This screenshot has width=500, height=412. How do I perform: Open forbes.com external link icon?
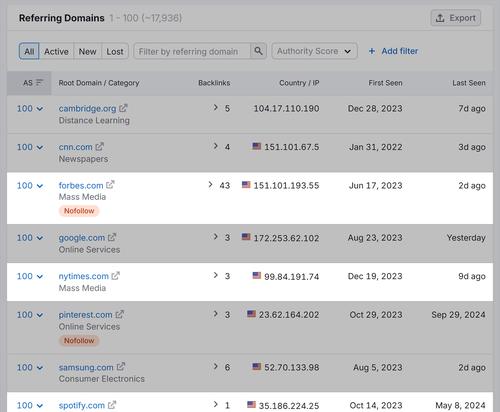pos(110,185)
